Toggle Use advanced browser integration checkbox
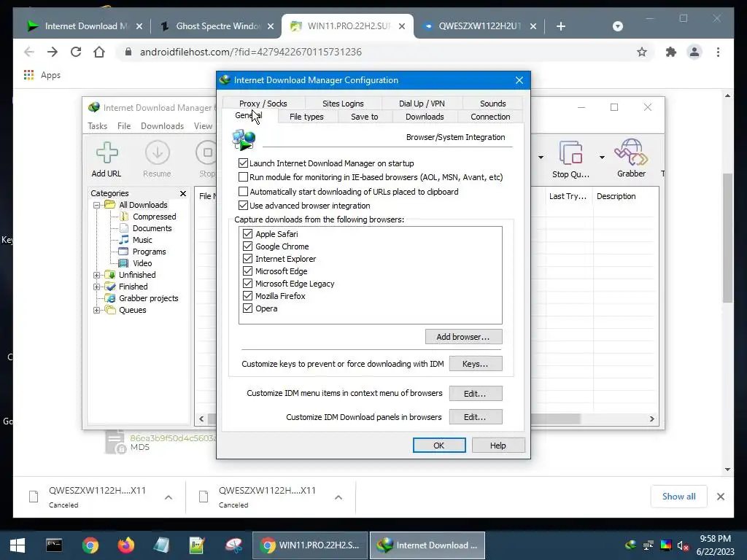Viewport: 747px width, 560px height. pos(244,205)
